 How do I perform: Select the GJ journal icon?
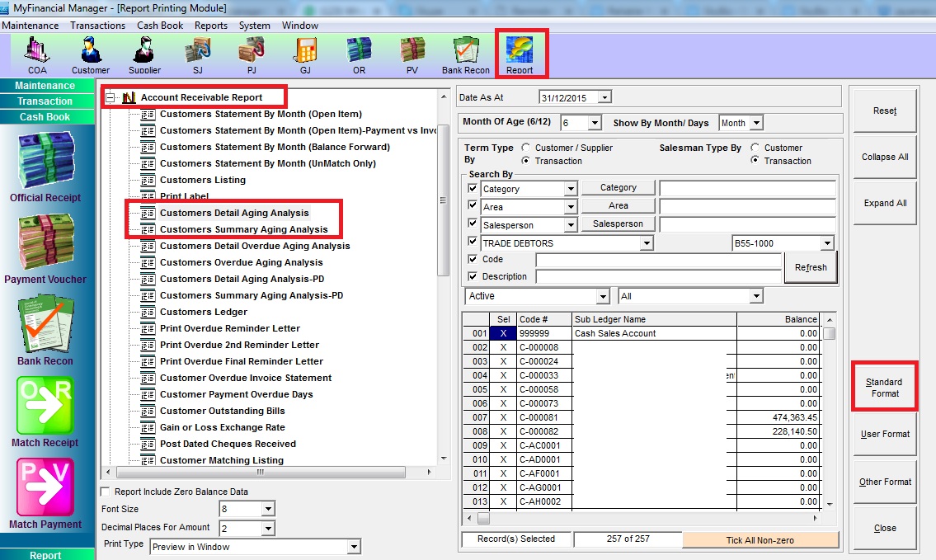(305, 55)
